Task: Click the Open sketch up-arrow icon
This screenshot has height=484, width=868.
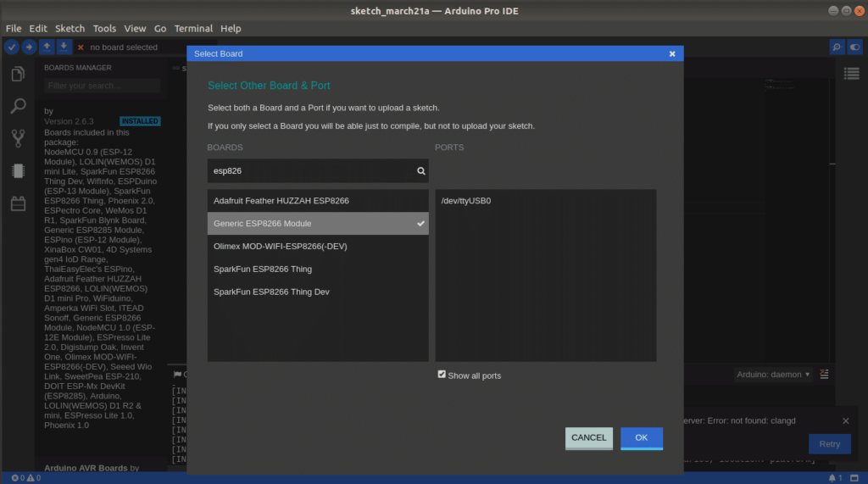Action: point(47,47)
